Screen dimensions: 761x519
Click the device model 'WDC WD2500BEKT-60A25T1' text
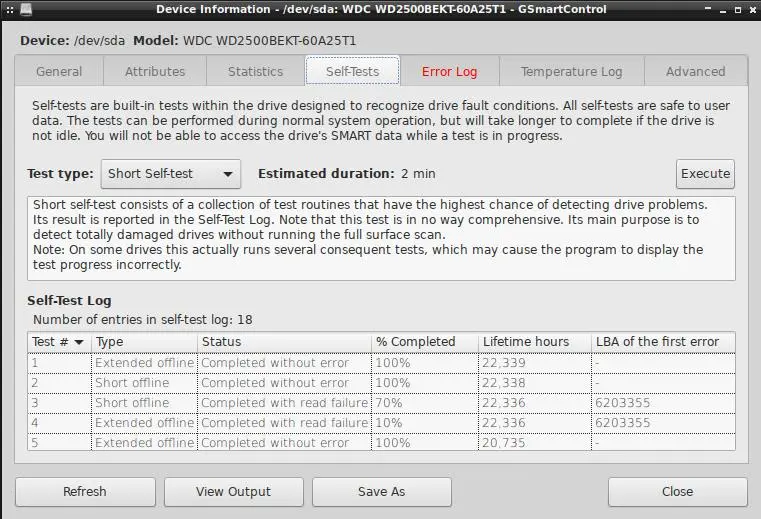(x=269, y=41)
